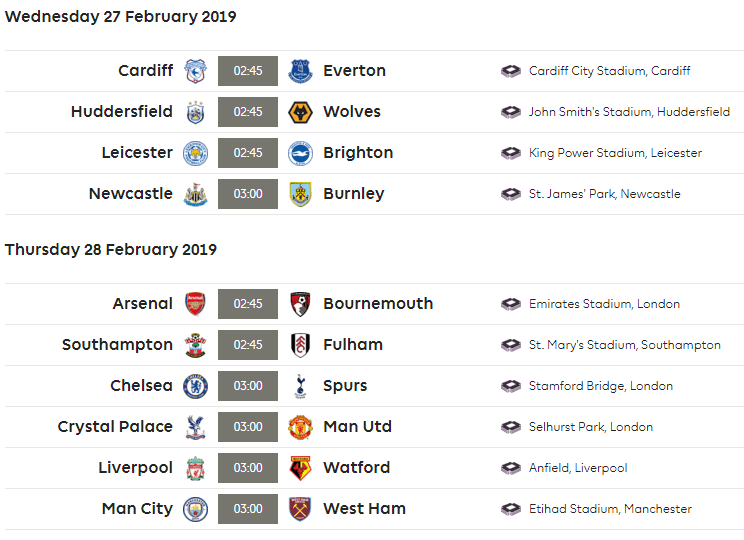Click the Cardiff club crest icon
Screen dimensions: 744x540
[195, 71]
